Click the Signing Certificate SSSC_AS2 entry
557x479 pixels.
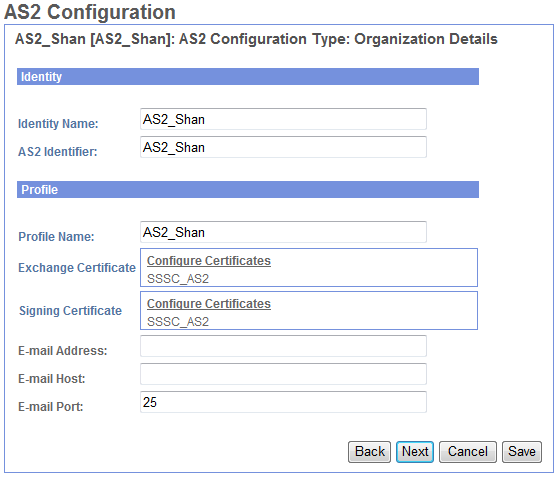(x=178, y=322)
